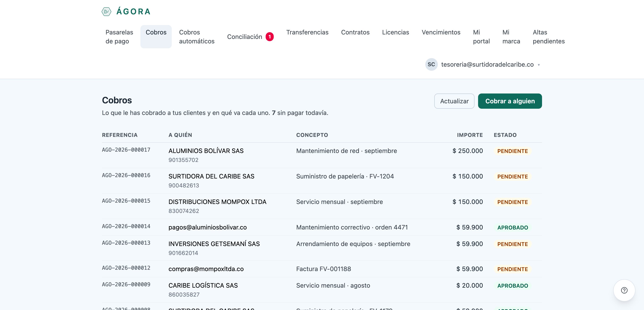This screenshot has height=310, width=644.
Task: Click the Conciliación notification badge
Action: point(269,37)
